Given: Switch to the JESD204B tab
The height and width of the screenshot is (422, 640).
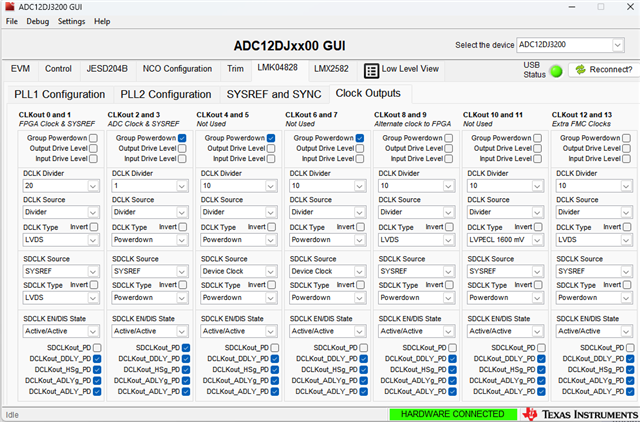Looking at the screenshot, I should (107, 69).
